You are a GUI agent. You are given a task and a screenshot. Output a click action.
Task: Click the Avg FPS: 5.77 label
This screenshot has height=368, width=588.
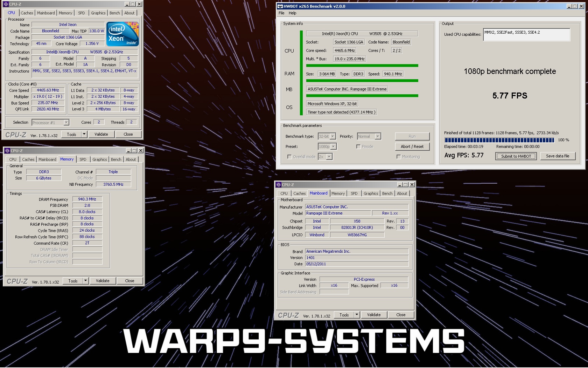(464, 155)
